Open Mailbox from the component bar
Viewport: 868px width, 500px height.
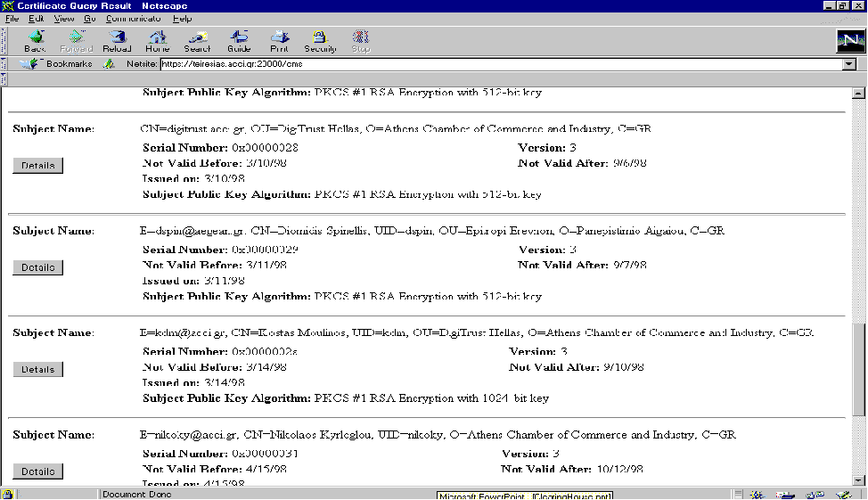(x=785, y=495)
